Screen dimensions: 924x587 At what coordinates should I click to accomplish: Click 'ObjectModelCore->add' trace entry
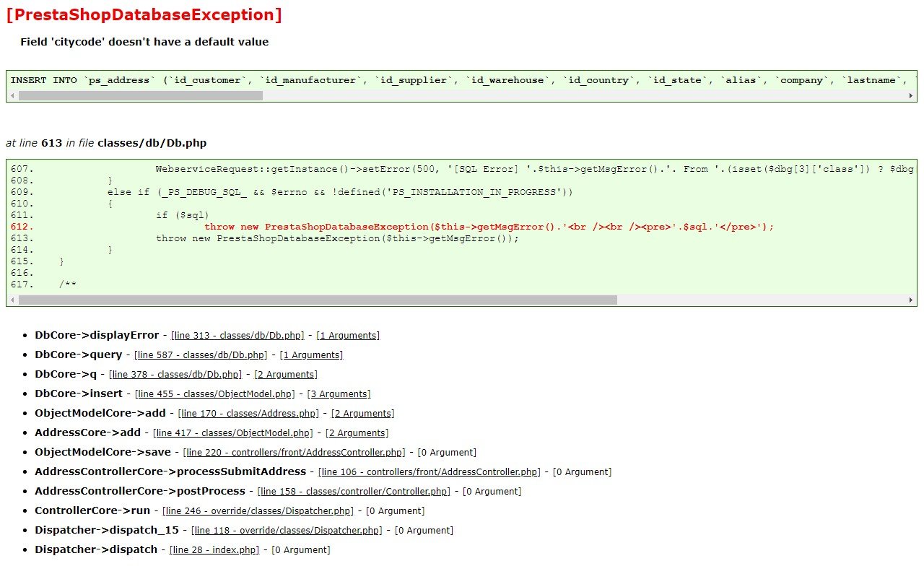click(x=100, y=413)
